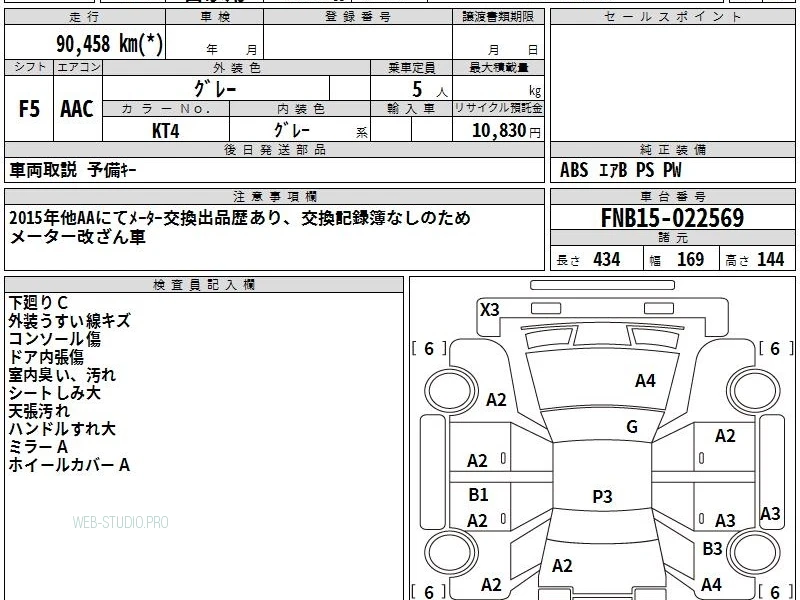This screenshot has height=600, width=800.
Task: Select the グレー value under 内装色
Action: [292, 130]
